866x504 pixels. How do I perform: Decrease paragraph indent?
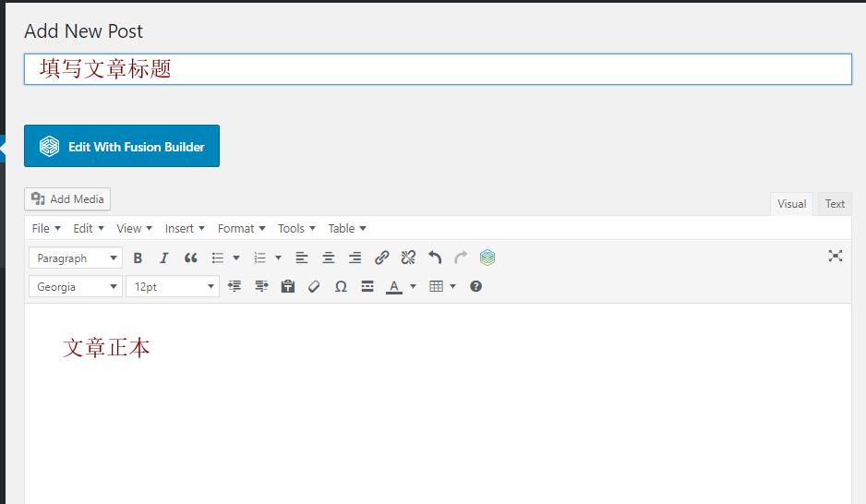pos(235,286)
